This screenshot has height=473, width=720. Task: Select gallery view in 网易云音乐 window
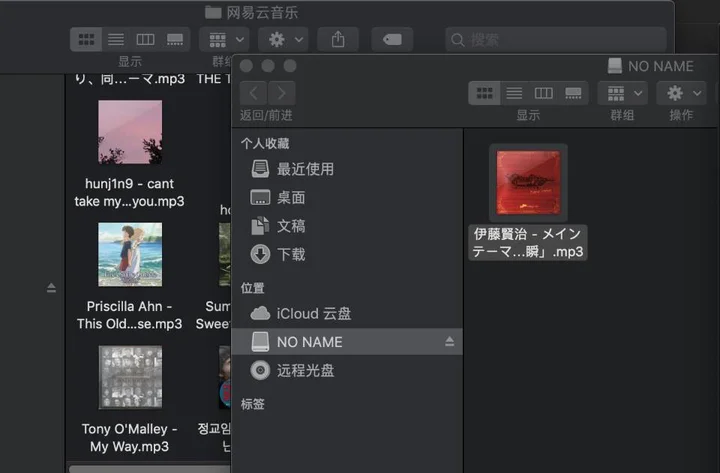(x=174, y=39)
